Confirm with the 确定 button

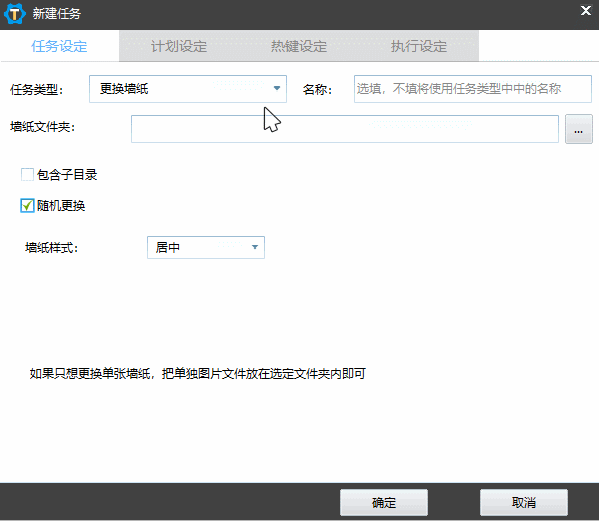pos(384,502)
